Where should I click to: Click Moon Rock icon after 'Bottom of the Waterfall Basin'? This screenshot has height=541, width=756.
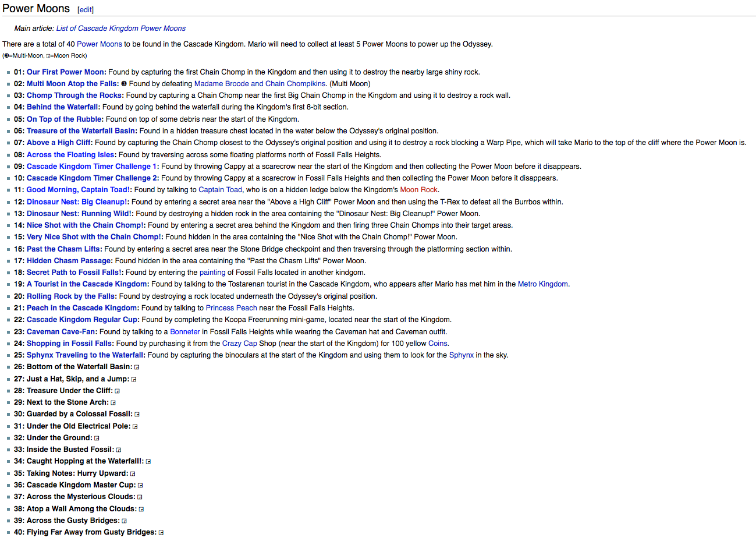click(x=137, y=367)
